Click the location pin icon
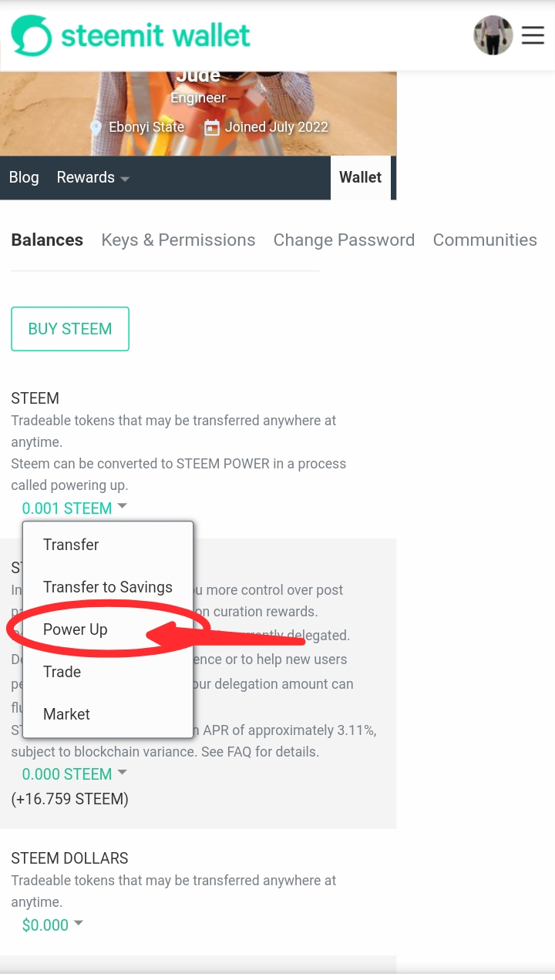This screenshot has height=980, width=555. (96, 128)
